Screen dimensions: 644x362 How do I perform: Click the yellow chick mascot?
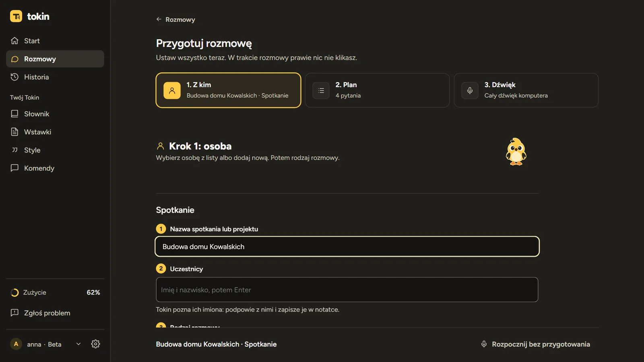click(516, 152)
